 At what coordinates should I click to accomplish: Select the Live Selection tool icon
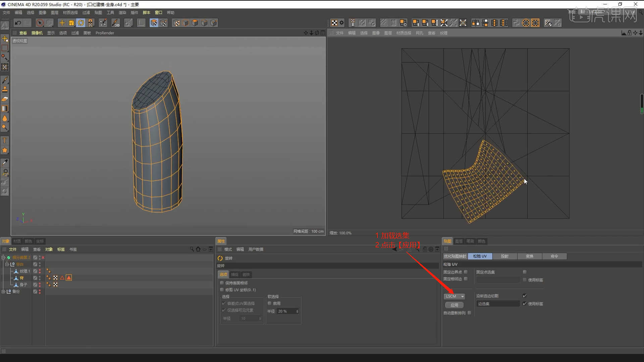click(x=40, y=23)
